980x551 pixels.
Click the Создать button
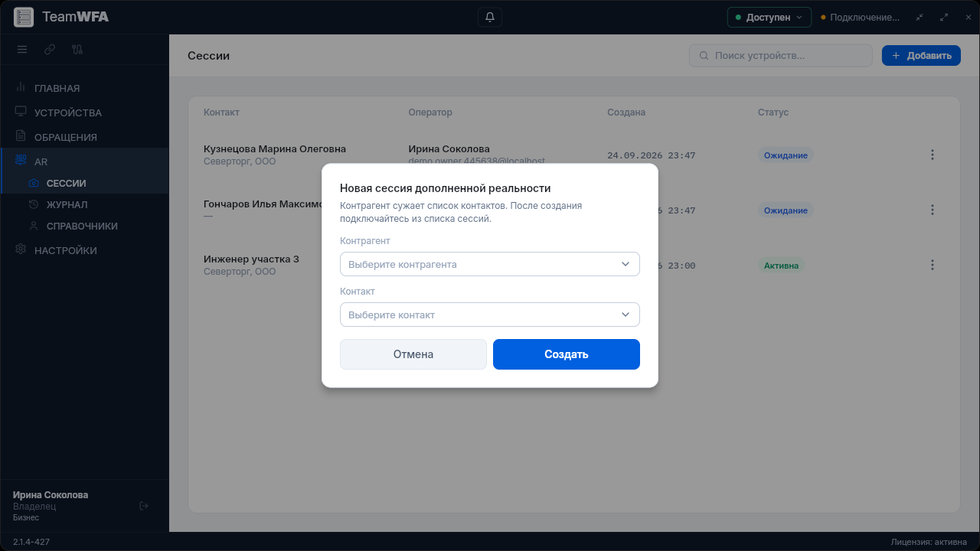click(x=567, y=354)
